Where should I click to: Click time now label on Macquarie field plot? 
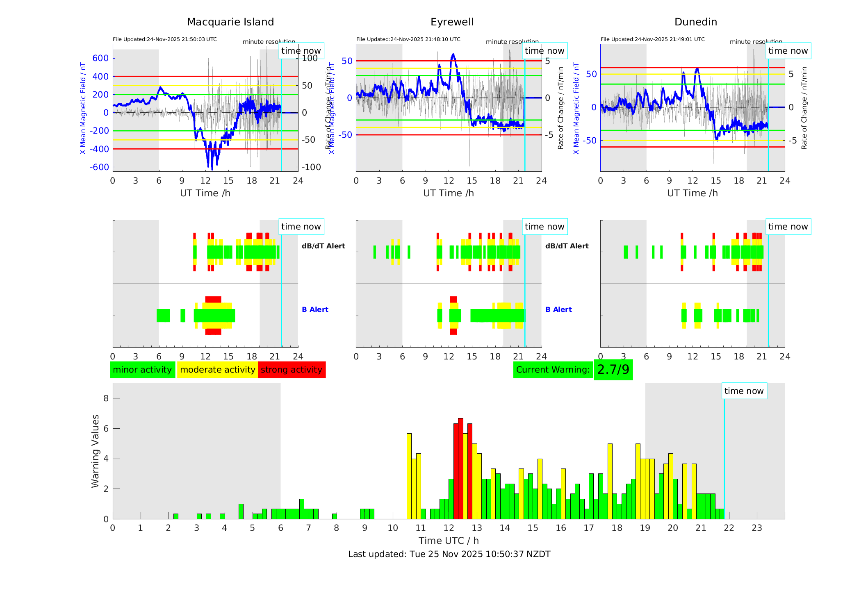coord(301,51)
